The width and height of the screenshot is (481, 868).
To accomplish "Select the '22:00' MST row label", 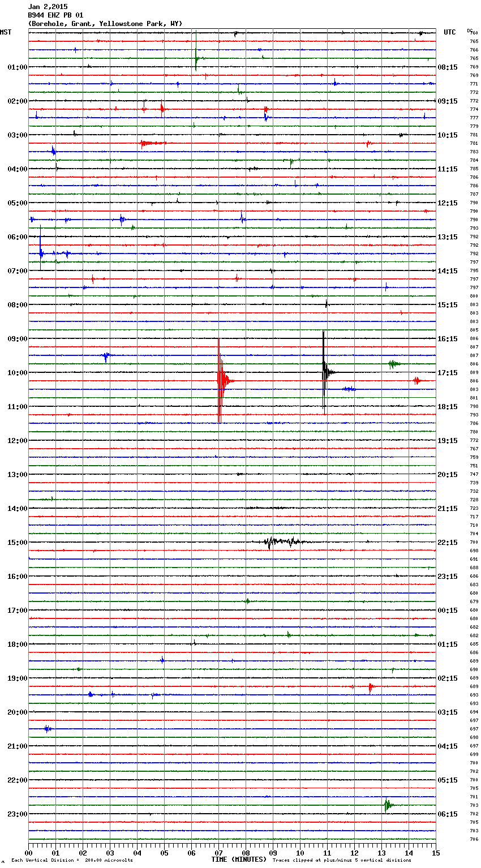I will click(18, 780).
